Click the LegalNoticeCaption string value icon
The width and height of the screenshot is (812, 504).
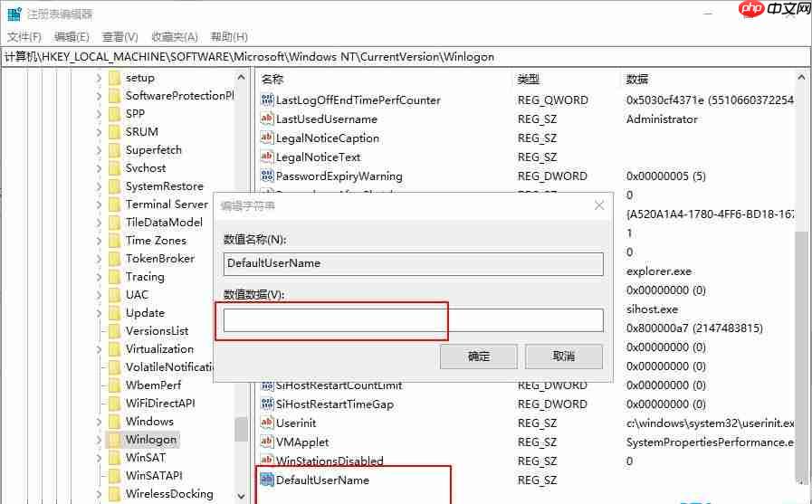pyautogui.click(x=267, y=138)
